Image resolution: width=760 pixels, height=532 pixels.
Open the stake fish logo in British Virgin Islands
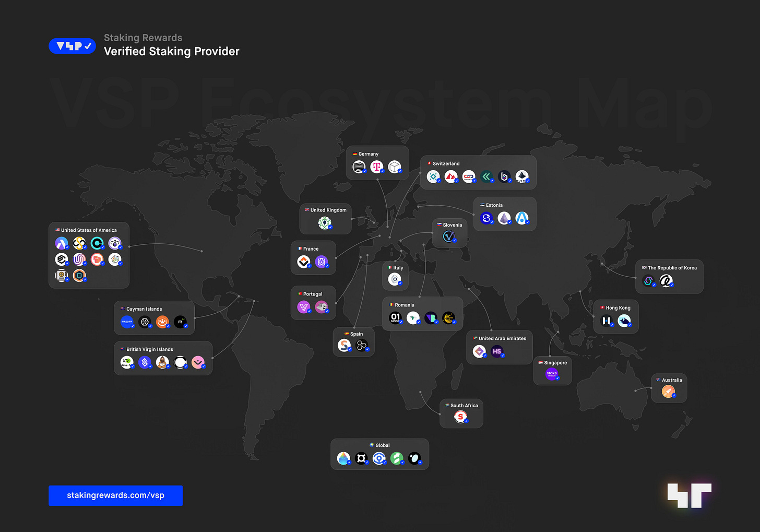tap(127, 362)
